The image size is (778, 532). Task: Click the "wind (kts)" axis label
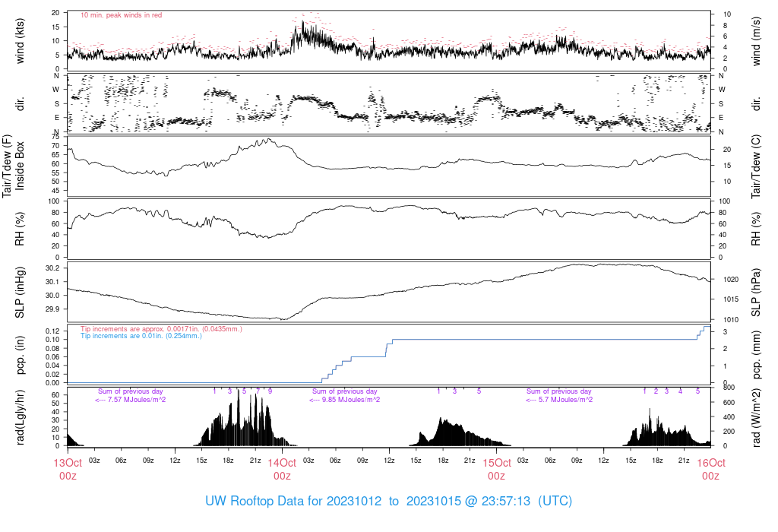tap(20, 41)
